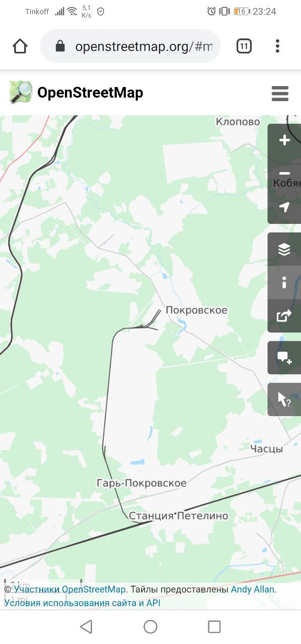Open the share map icon

click(x=284, y=315)
